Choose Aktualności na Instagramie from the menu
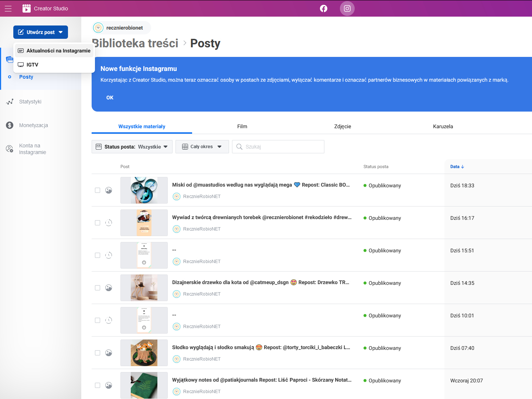 (x=54, y=51)
